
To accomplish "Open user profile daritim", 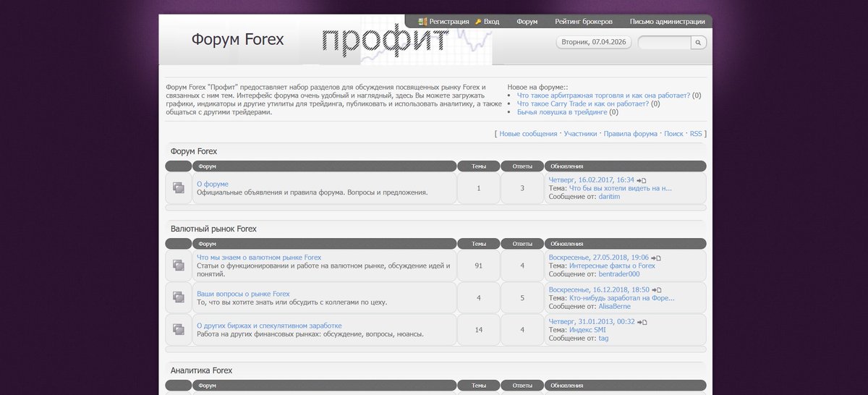I will (x=609, y=197).
